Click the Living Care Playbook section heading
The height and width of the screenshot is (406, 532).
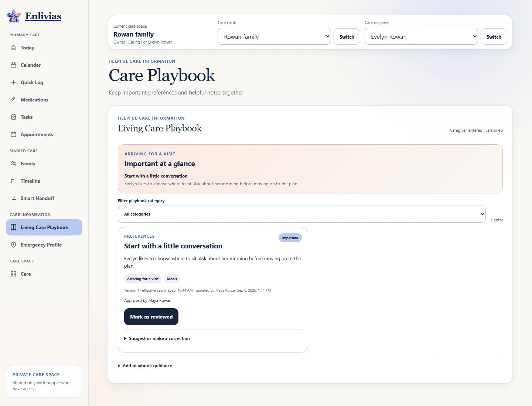[x=160, y=128]
